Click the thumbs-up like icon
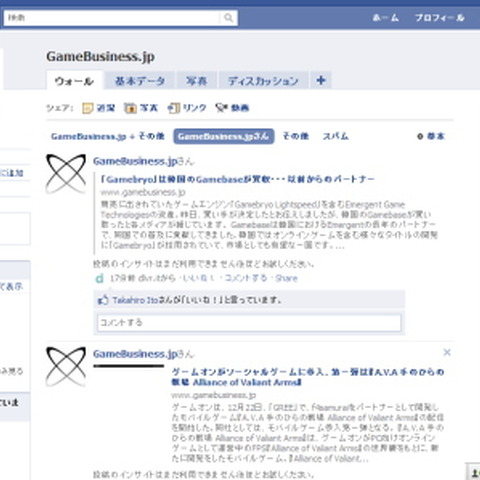The image size is (480, 480). click(x=103, y=300)
